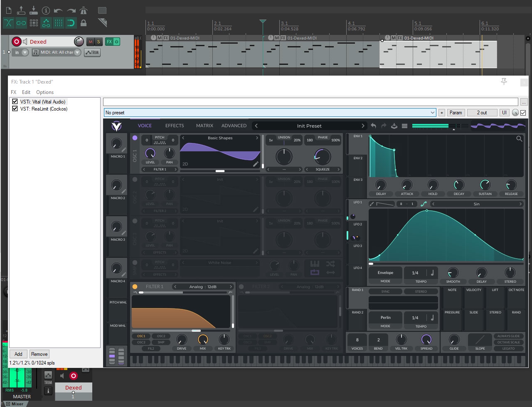Click the save preset icon in Vital
Image resolution: width=532 pixels, height=407 pixels.
point(394,126)
